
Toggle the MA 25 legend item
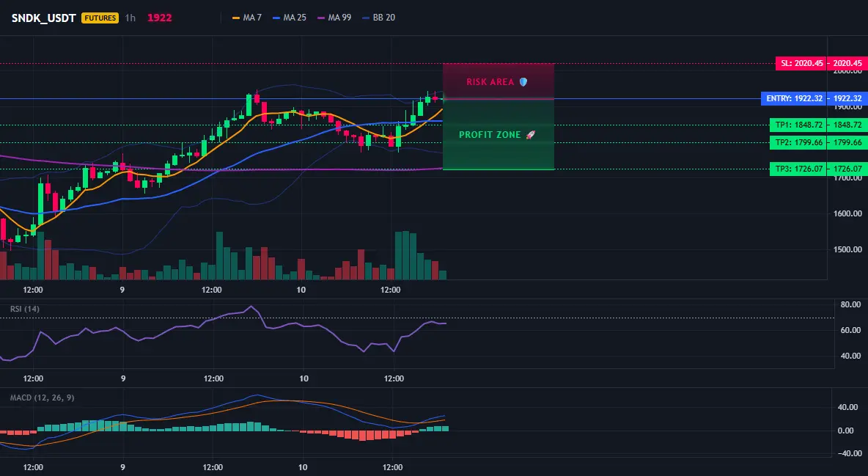290,18
